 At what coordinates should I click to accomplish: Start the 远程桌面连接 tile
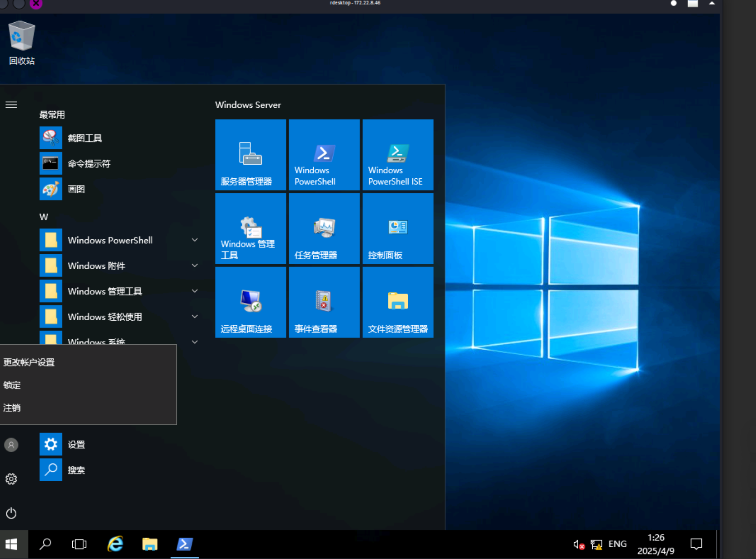pos(250,302)
